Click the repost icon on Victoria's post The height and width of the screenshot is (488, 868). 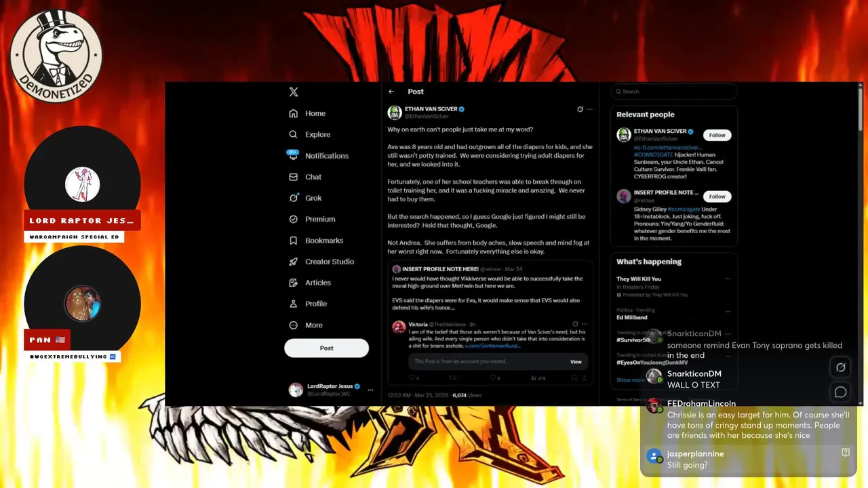click(x=452, y=378)
